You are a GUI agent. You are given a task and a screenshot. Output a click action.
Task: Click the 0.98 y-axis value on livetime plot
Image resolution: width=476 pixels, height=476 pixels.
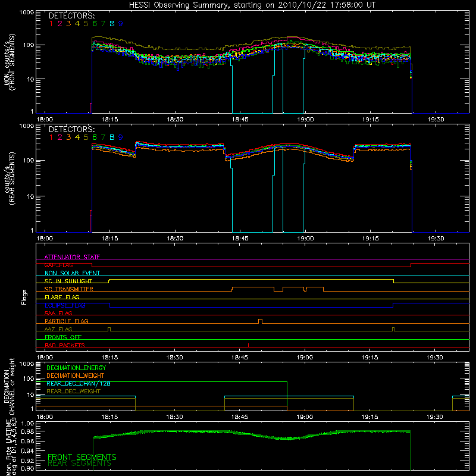(27, 432)
